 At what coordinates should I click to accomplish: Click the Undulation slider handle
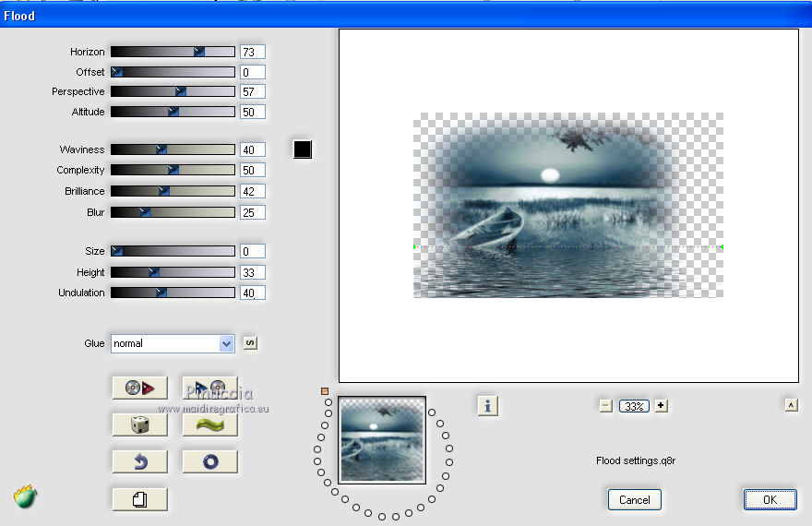161,293
